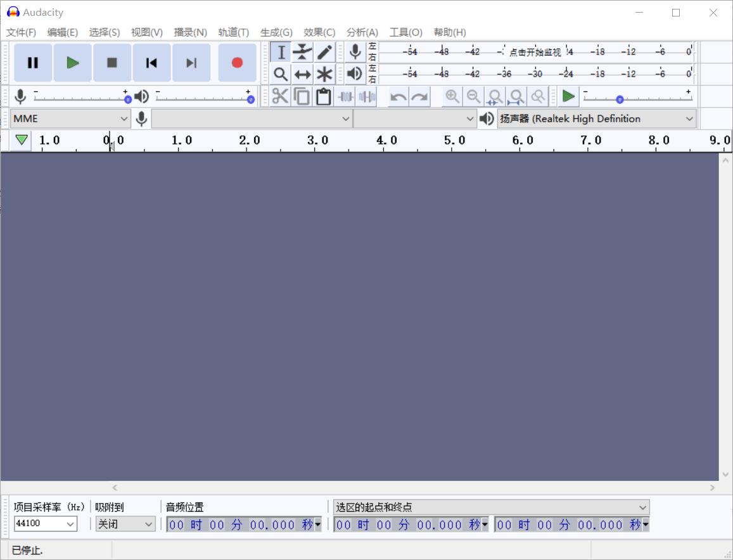Toggle the green timeline pinned playhead button

coord(22,140)
